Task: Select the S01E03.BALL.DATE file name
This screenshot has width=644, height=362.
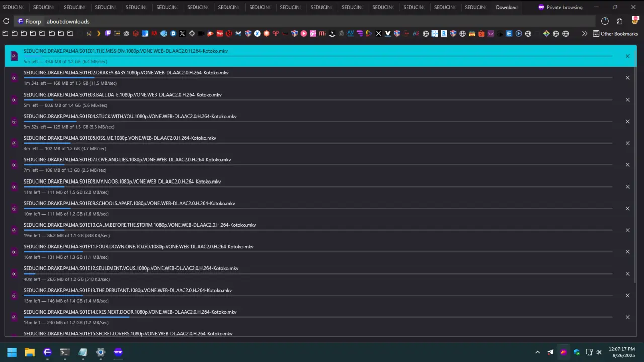Action: pyautogui.click(x=122, y=95)
